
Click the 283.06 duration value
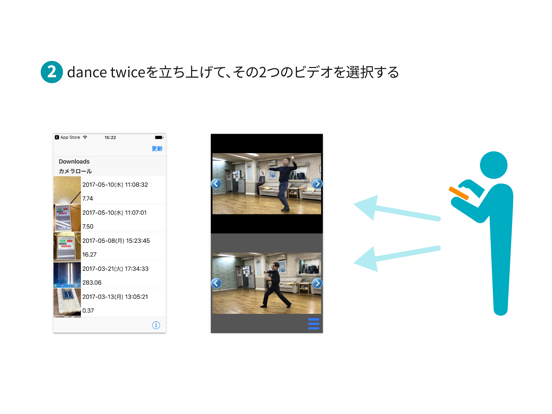(92, 282)
